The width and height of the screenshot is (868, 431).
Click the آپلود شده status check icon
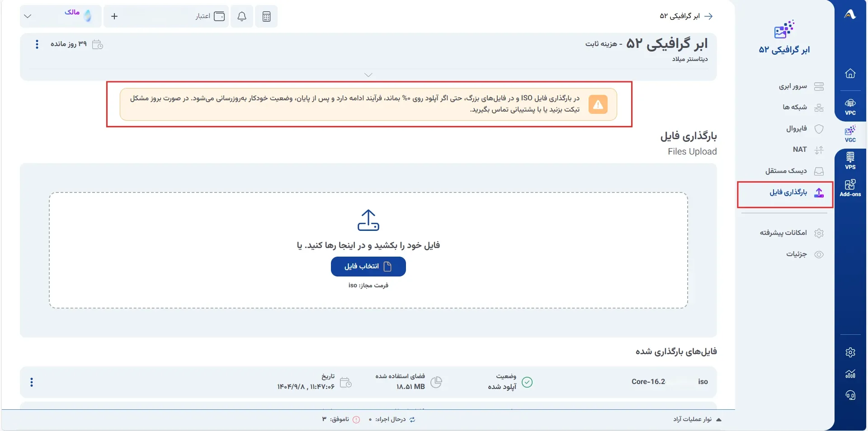pos(527,382)
